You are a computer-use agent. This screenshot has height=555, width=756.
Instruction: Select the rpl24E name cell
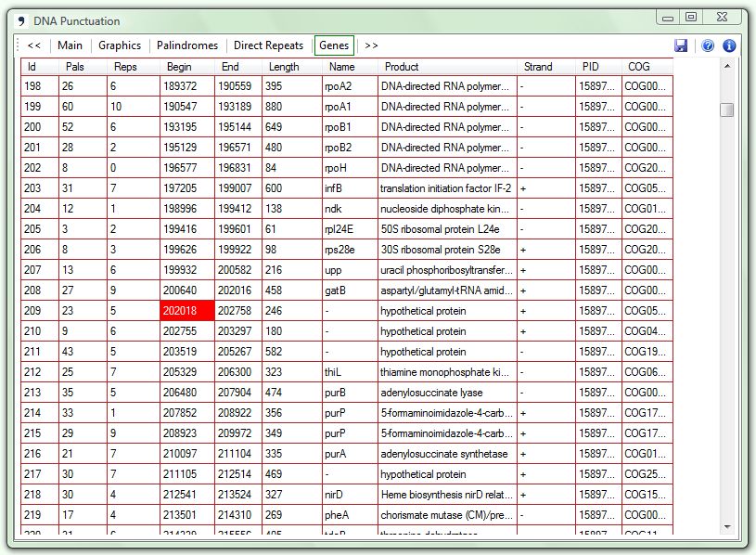350,229
